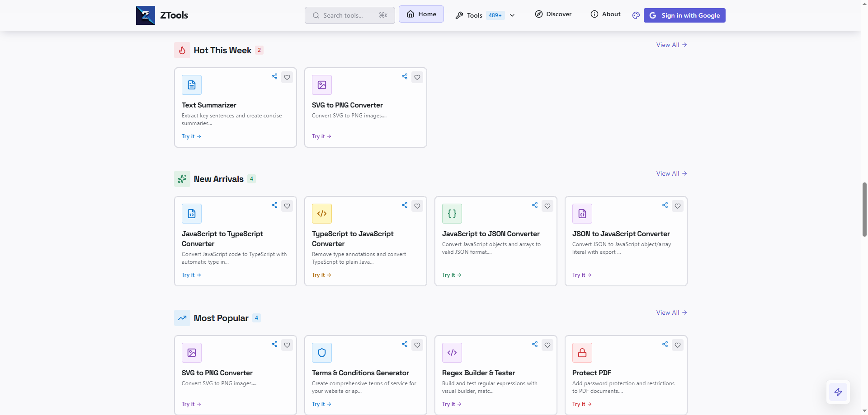Viewport: 868px width, 415px height.
Task: Favorite SVG to PNG Converter in Most Popular
Action: pos(287,345)
